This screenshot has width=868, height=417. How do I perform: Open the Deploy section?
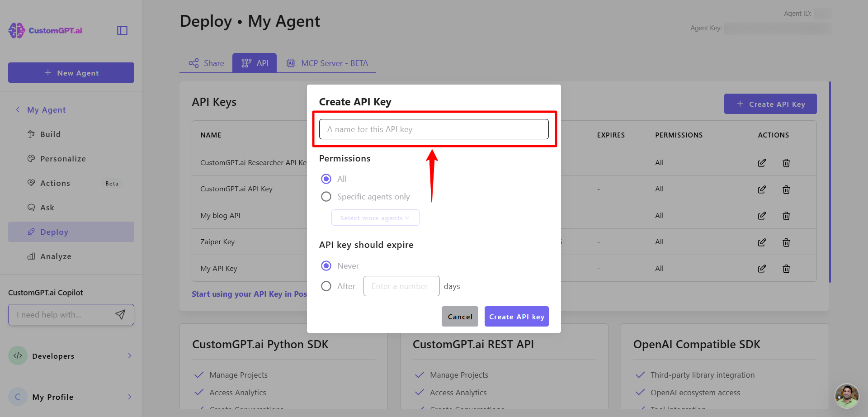pos(71,232)
